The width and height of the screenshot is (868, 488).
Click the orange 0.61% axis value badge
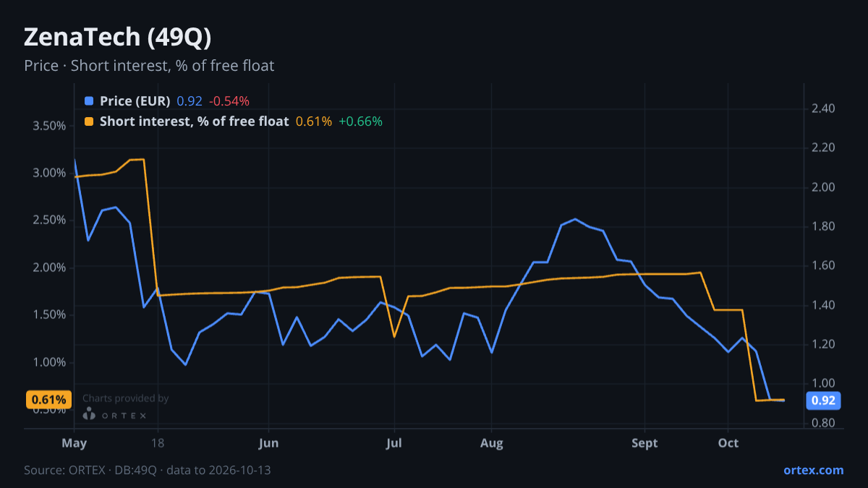pyautogui.click(x=49, y=399)
